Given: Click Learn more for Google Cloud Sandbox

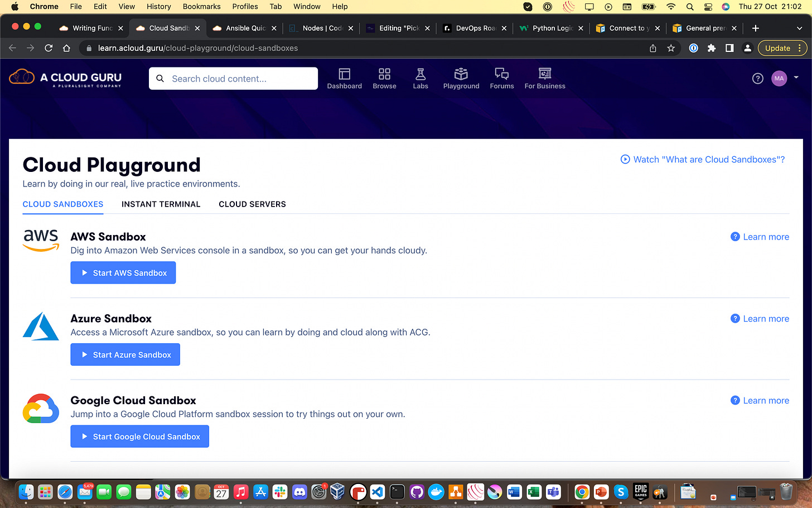Looking at the screenshot, I should click(760, 400).
